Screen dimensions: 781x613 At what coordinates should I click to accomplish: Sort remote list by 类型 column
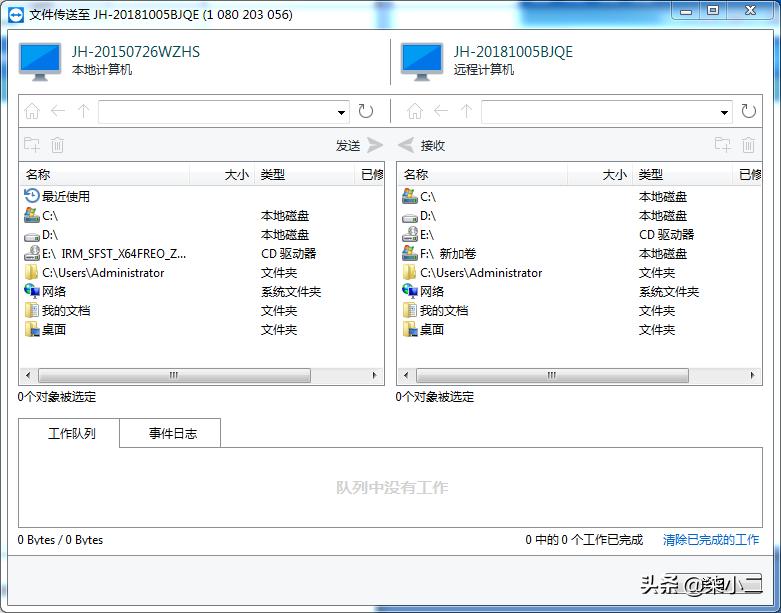tap(682, 174)
